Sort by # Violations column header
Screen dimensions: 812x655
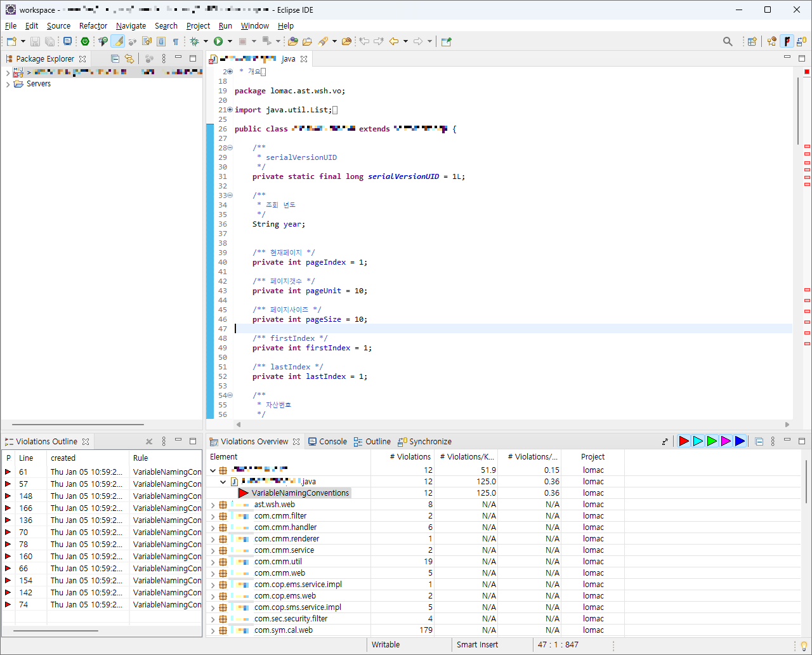click(x=403, y=456)
